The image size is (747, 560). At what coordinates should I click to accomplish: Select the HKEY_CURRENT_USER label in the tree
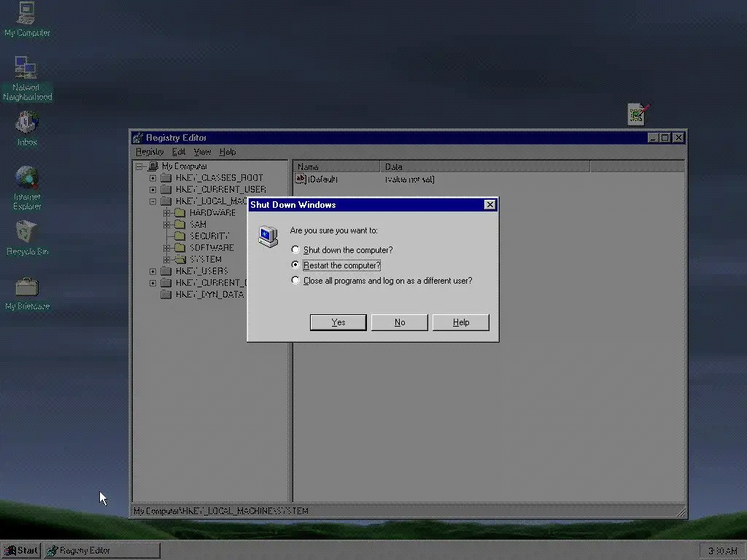point(220,190)
